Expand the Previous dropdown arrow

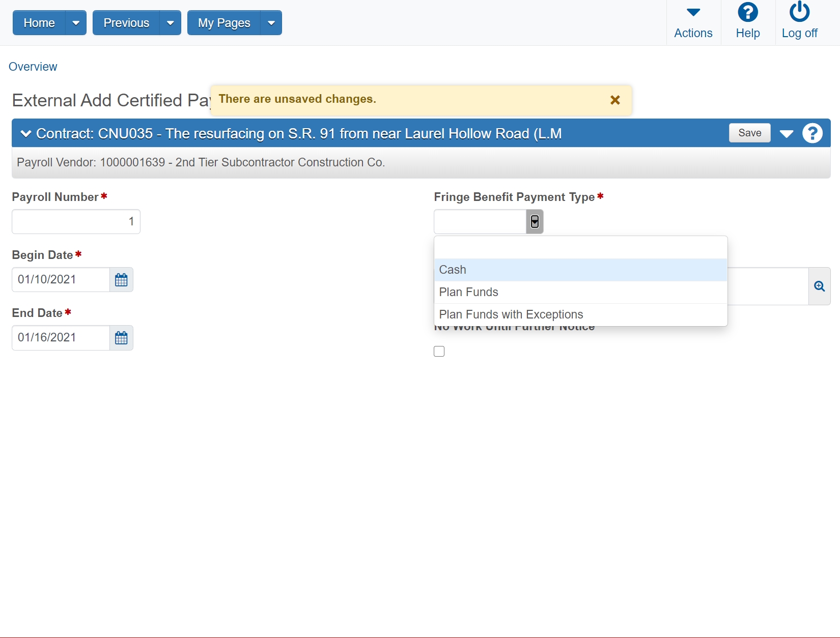tap(171, 23)
